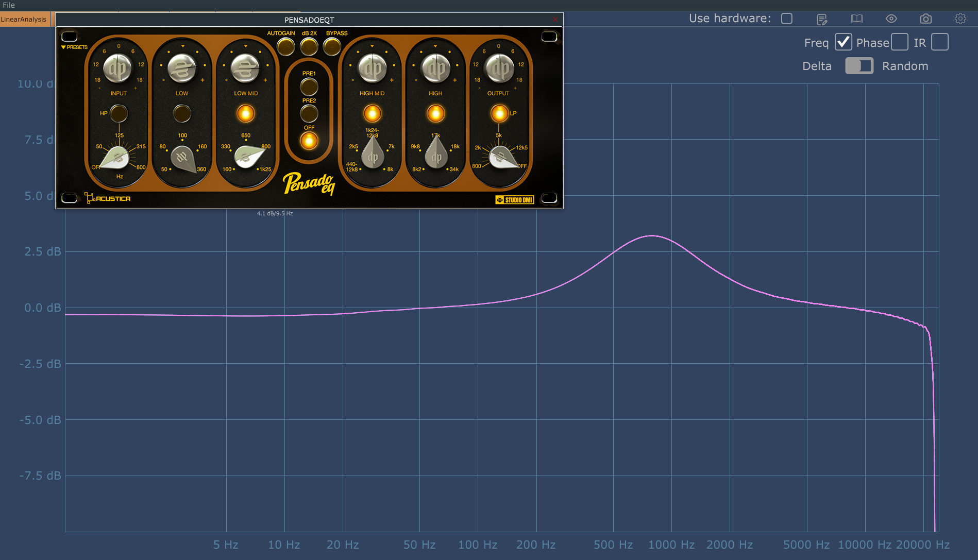The height and width of the screenshot is (560, 978).
Task: Close the PENSADOEQT plugin window
Action: coord(555,20)
